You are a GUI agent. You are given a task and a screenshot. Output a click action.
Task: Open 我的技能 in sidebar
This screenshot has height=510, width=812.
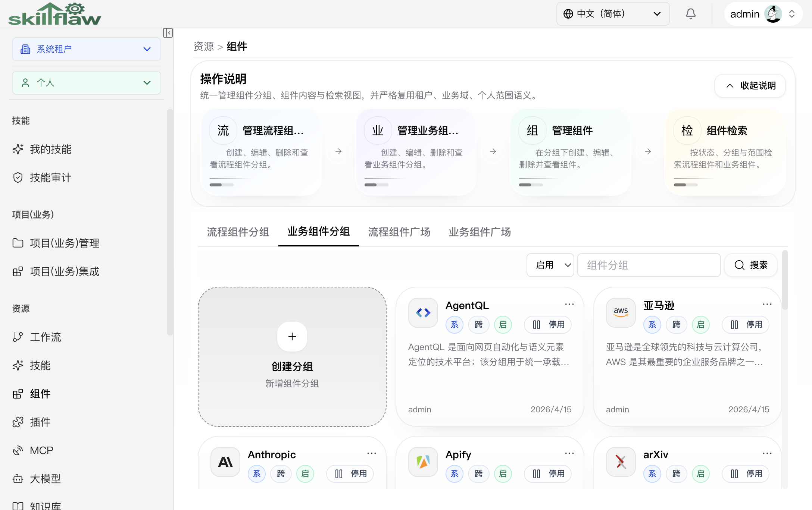click(42, 149)
